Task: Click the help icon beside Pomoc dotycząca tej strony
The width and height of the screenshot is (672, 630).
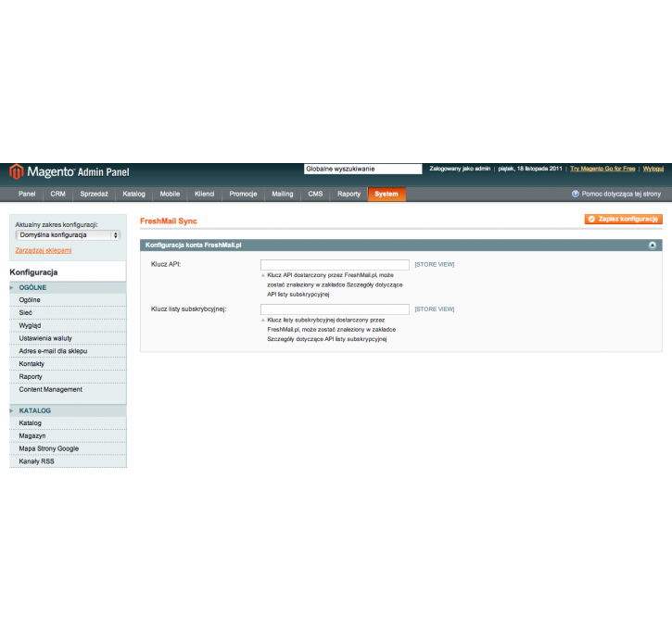Action: point(576,194)
